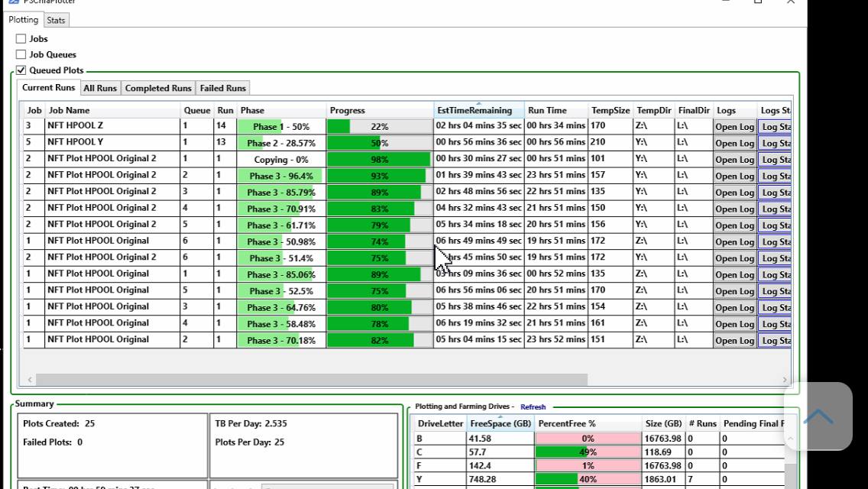Open Log for Phase 3 - 96.4% run

[734, 176]
